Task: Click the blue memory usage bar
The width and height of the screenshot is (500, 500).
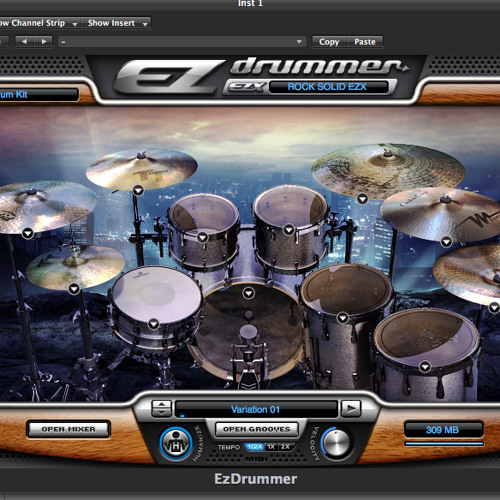Action: tap(444, 444)
